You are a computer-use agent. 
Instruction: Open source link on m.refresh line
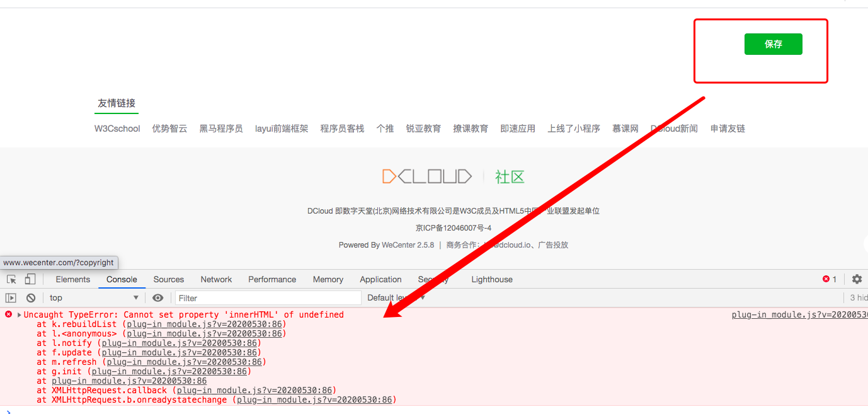pos(184,362)
